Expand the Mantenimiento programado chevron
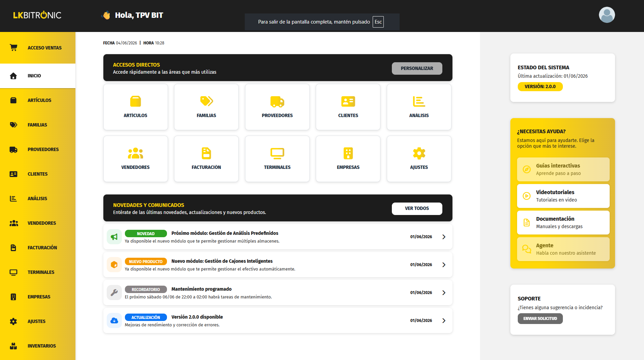This screenshot has width=644, height=360. 444,293
